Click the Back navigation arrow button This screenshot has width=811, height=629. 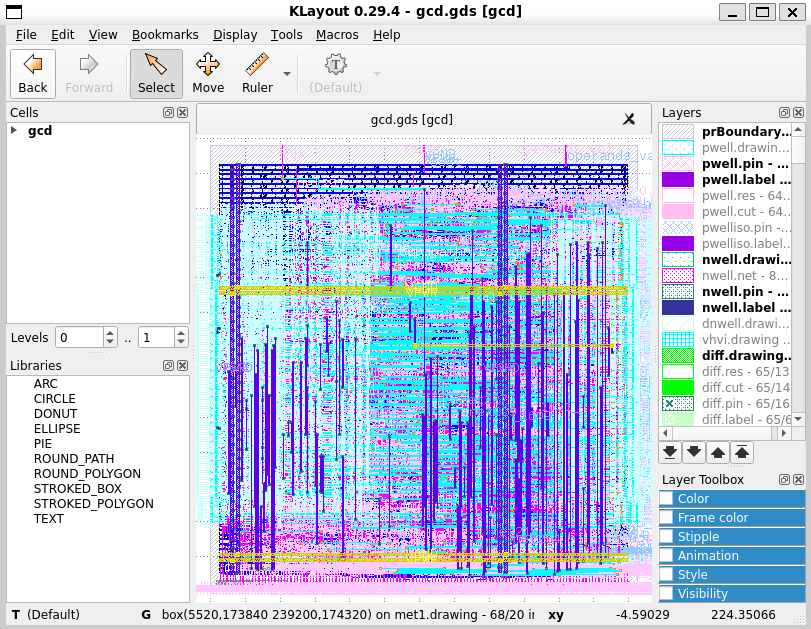coord(33,74)
